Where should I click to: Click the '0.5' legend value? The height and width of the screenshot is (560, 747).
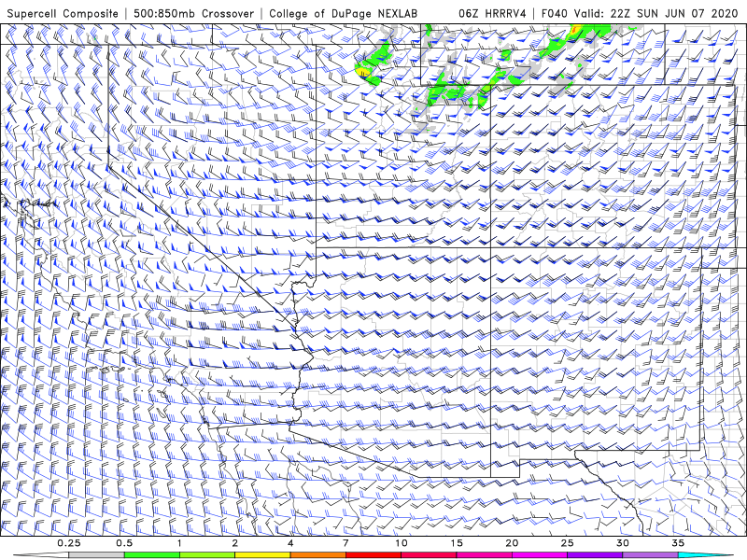tap(124, 543)
